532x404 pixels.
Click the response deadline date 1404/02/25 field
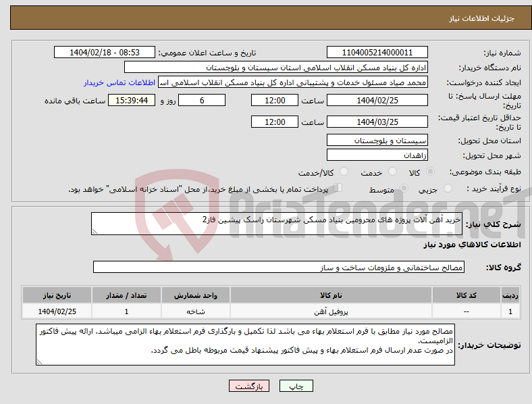pyautogui.click(x=377, y=101)
